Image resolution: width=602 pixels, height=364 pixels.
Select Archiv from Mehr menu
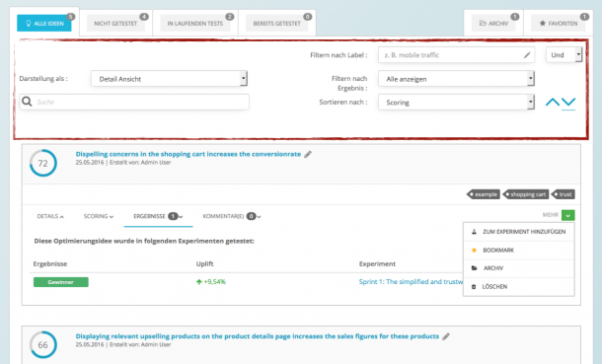click(519, 268)
